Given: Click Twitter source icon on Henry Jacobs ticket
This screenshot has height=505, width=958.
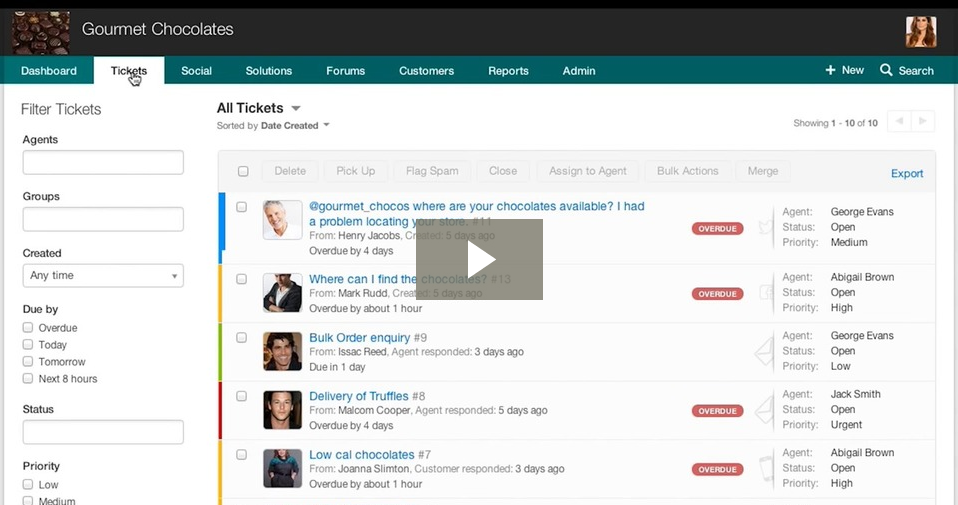Looking at the screenshot, I should pyautogui.click(x=766, y=228).
